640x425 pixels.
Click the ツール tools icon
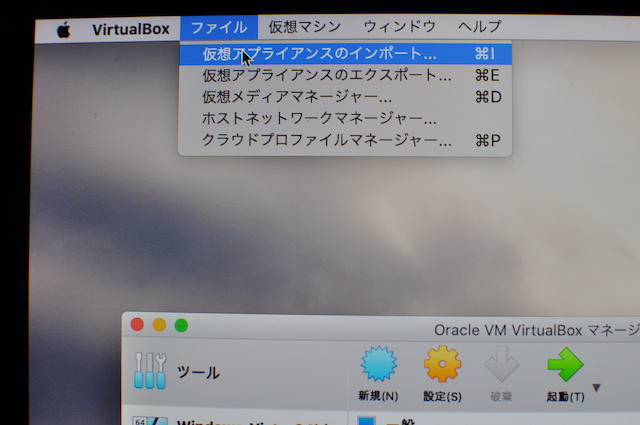pos(150,370)
